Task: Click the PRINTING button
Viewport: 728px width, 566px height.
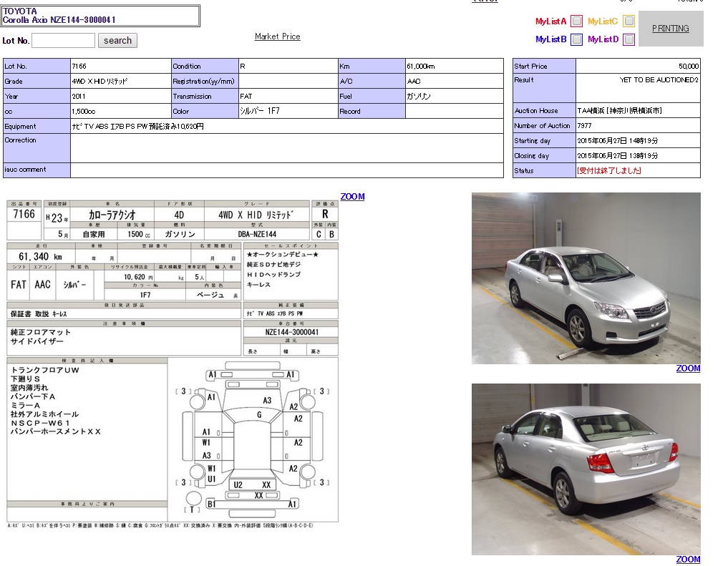Action: pos(671,29)
